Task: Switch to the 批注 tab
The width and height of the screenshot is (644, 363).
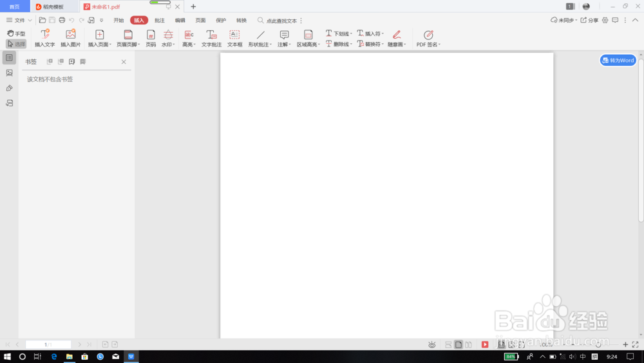Action: 159,20
